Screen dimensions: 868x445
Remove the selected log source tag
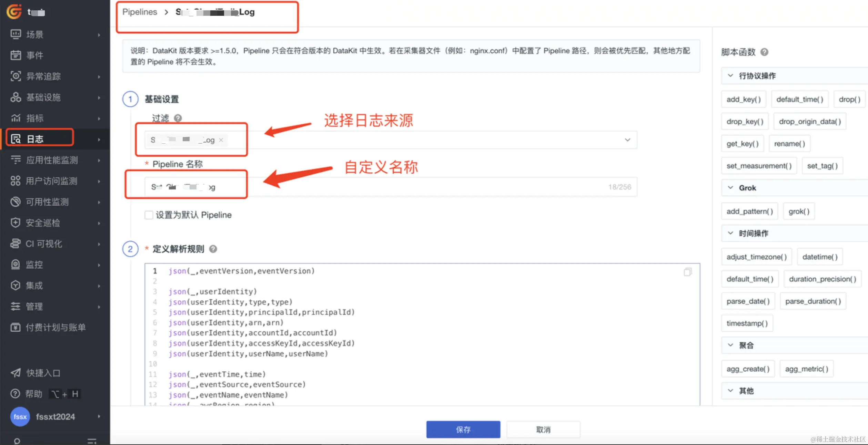(221, 140)
